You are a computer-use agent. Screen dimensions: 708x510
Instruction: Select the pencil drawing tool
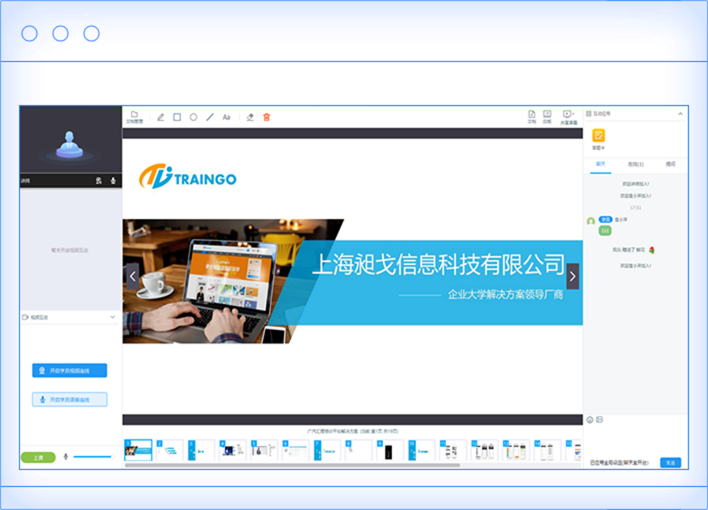click(160, 117)
